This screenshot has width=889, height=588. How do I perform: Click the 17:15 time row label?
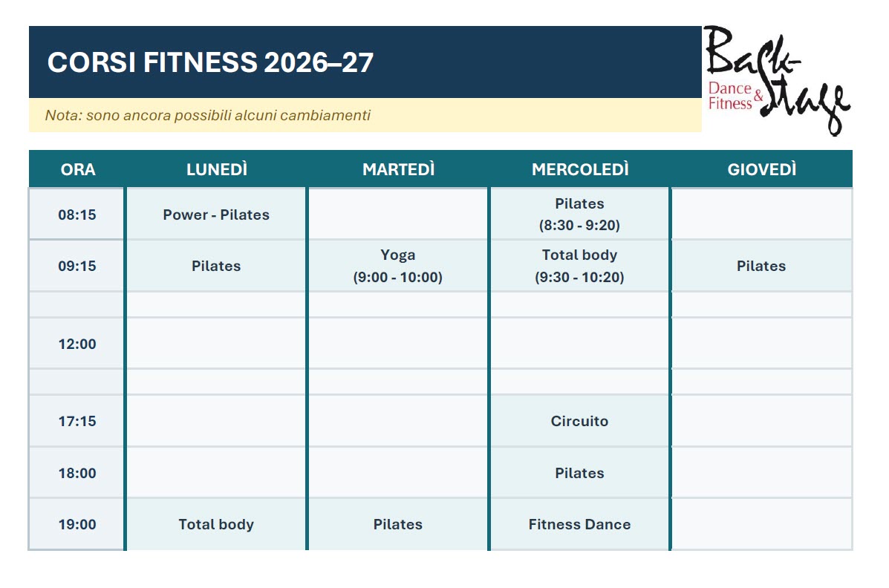tap(77, 421)
